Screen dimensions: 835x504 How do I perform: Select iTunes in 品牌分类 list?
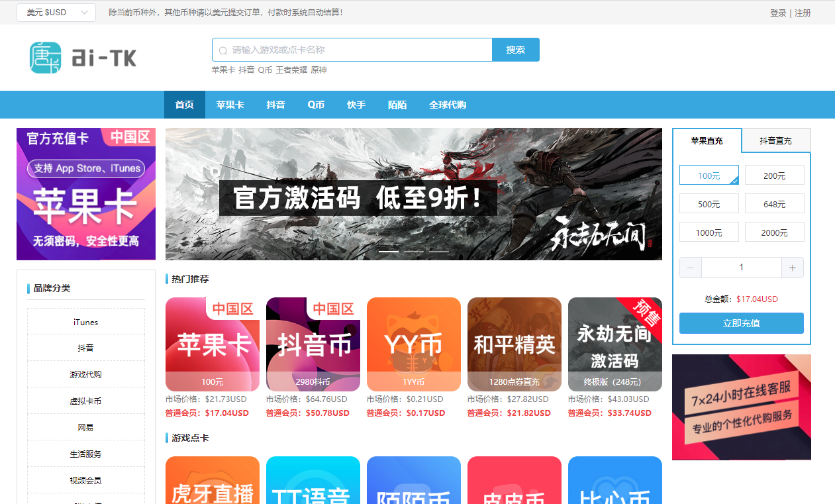tap(86, 322)
